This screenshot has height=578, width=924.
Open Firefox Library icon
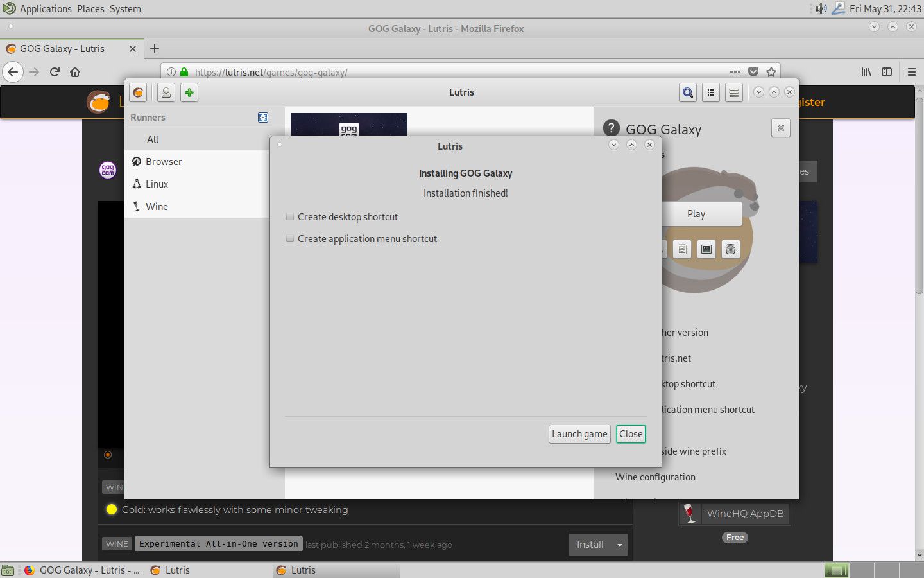click(866, 72)
